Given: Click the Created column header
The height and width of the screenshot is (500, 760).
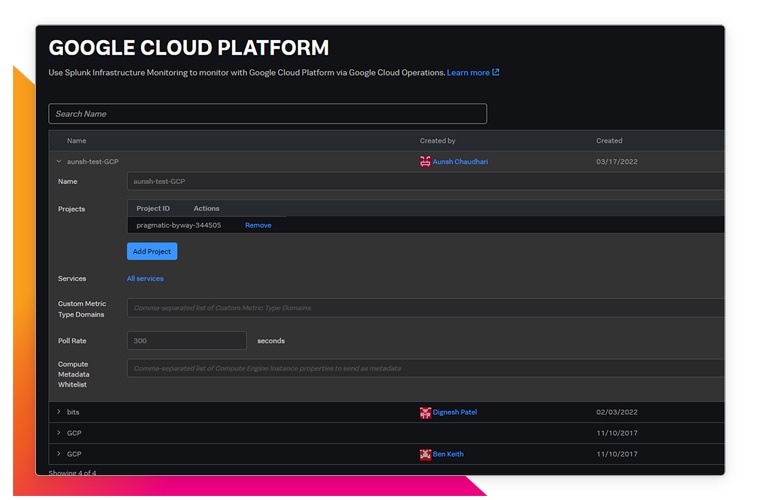Looking at the screenshot, I should [x=609, y=141].
